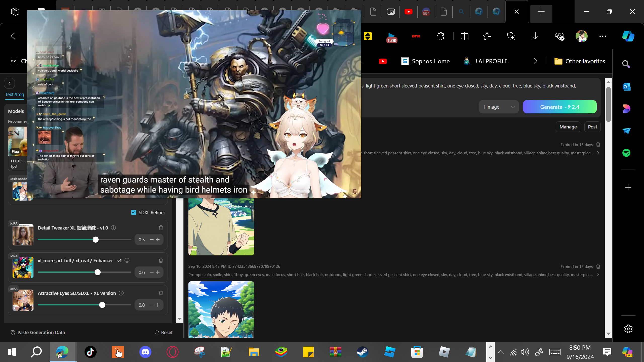Open the browser Downloads panel
Image resolution: width=644 pixels, height=362 pixels.
coord(535,36)
